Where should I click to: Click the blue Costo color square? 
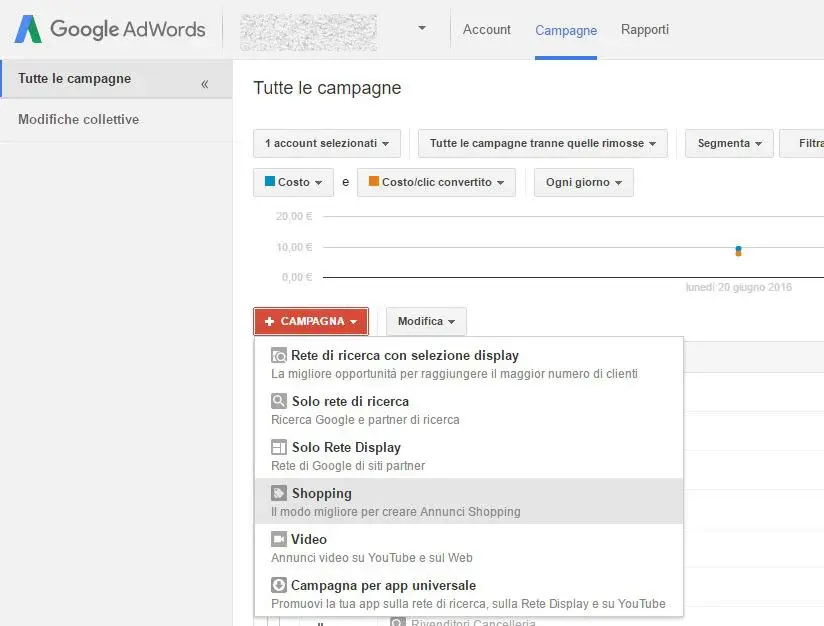270,181
